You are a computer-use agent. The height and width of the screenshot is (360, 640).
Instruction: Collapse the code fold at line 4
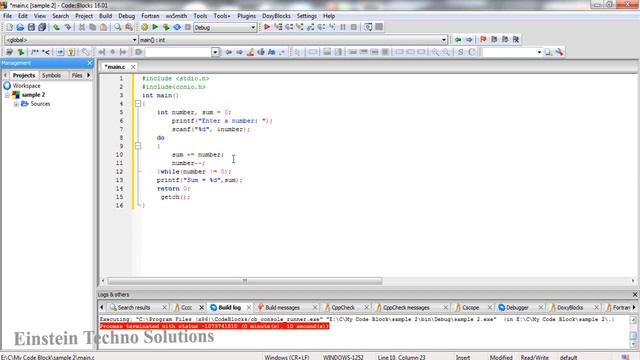[x=138, y=104]
